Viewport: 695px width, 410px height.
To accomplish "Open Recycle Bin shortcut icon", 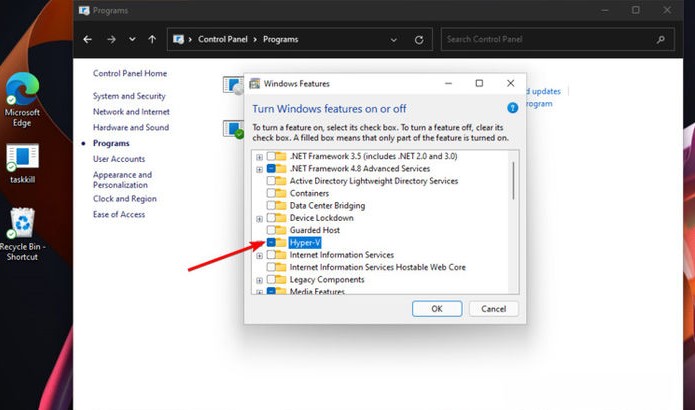I will coord(22,234).
